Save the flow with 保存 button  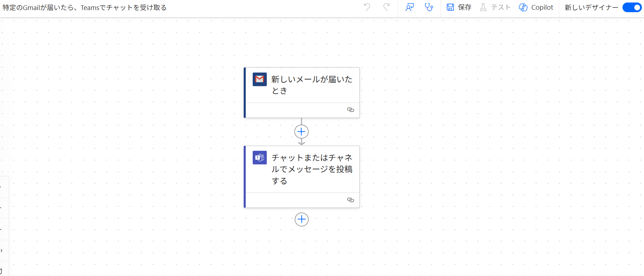point(459,7)
